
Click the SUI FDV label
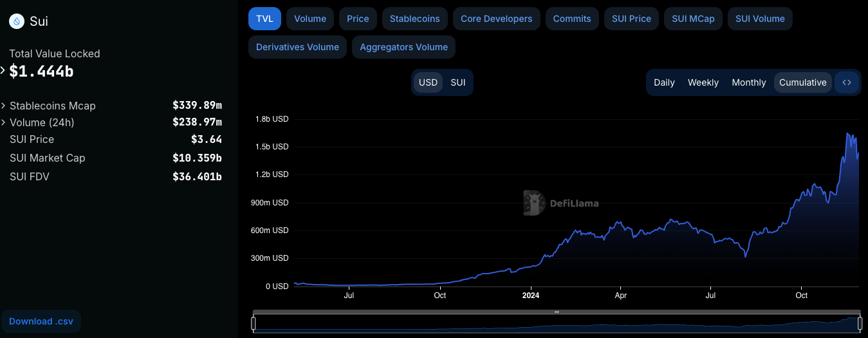(30, 176)
